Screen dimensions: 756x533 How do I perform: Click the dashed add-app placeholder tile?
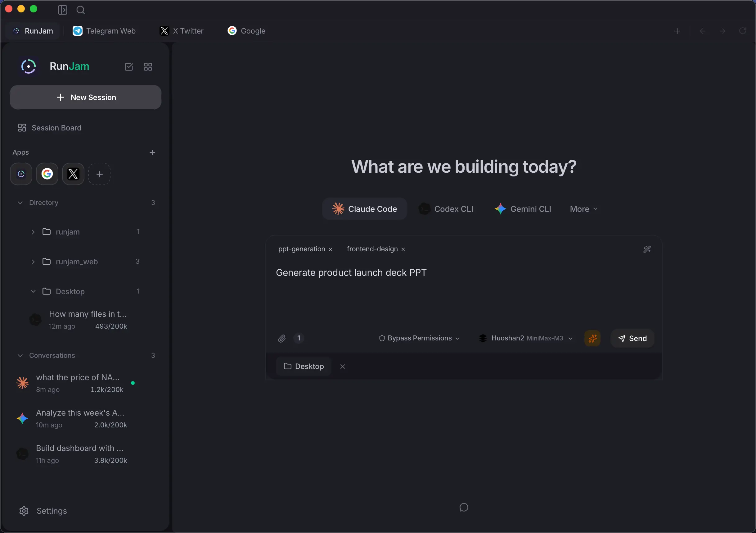pyautogui.click(x=99, y=174)
